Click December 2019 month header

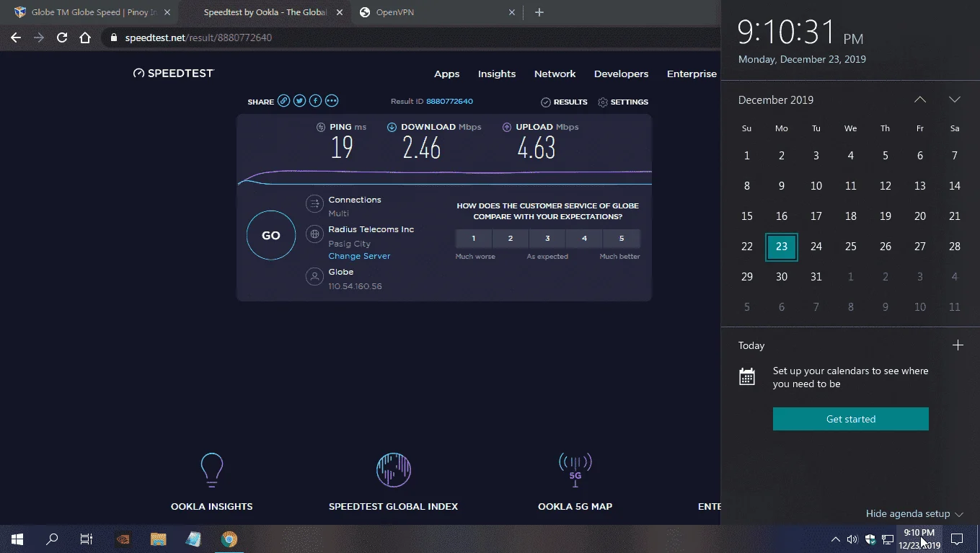pyautogui.click(x=776, y=100)
